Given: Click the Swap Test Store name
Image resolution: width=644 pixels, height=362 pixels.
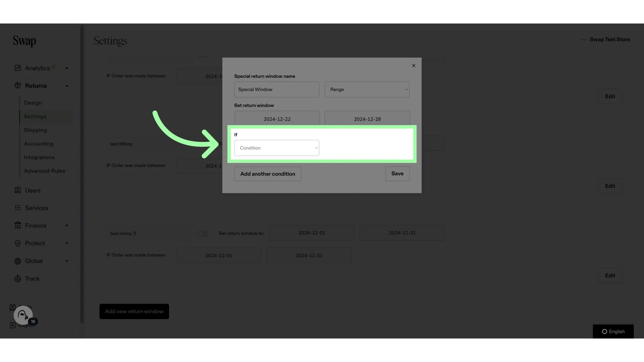Looking at the screenshot, I should point(610,40).
